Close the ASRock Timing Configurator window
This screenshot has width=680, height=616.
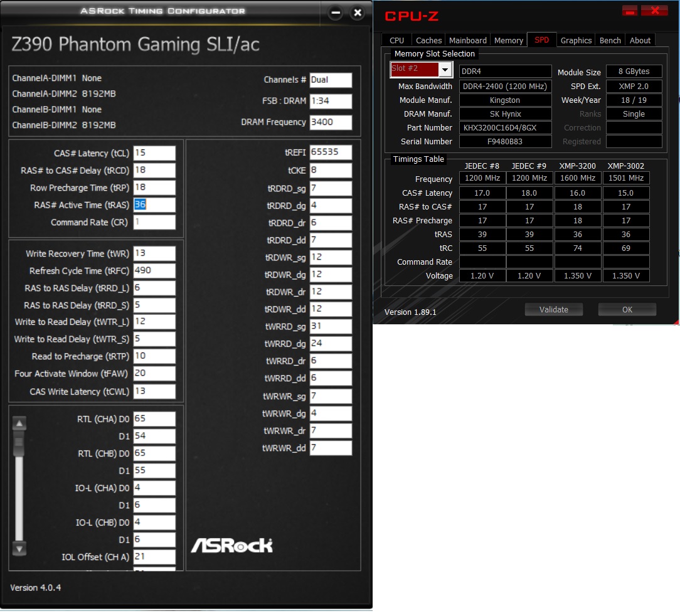click(x=358, y=13)
